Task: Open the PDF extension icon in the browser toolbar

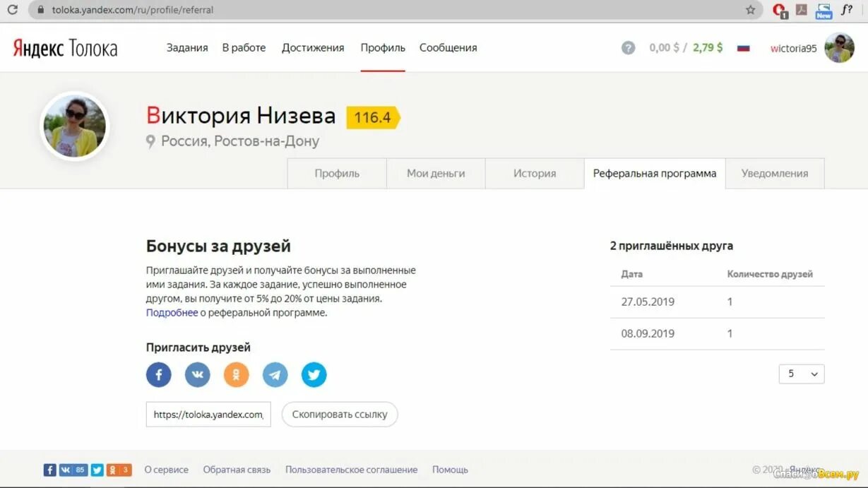Action: coord(802,10)
